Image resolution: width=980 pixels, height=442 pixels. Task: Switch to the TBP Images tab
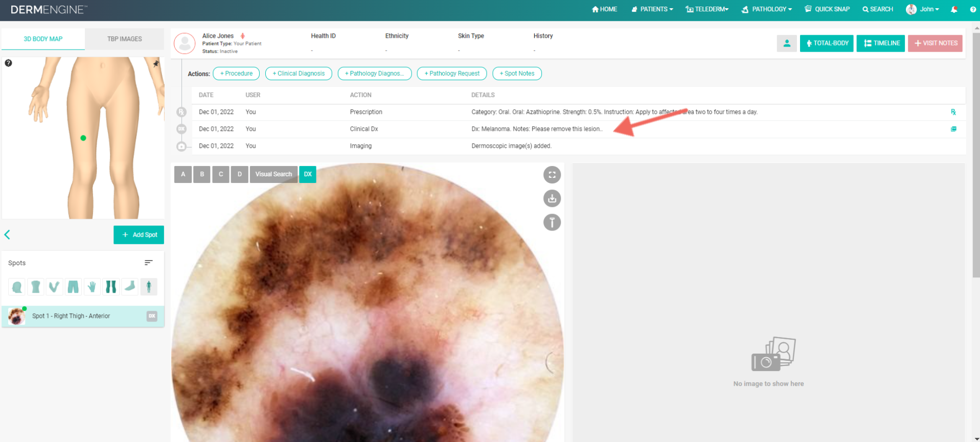click(x=124, y=39)
